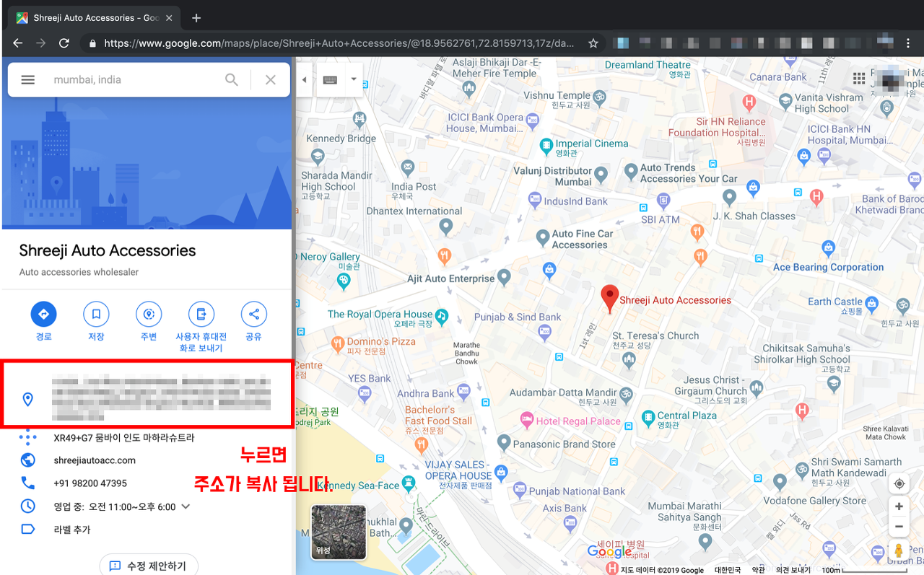Open the on-screen keyboard input tool
Screen dimensions: 924x575
331,80
